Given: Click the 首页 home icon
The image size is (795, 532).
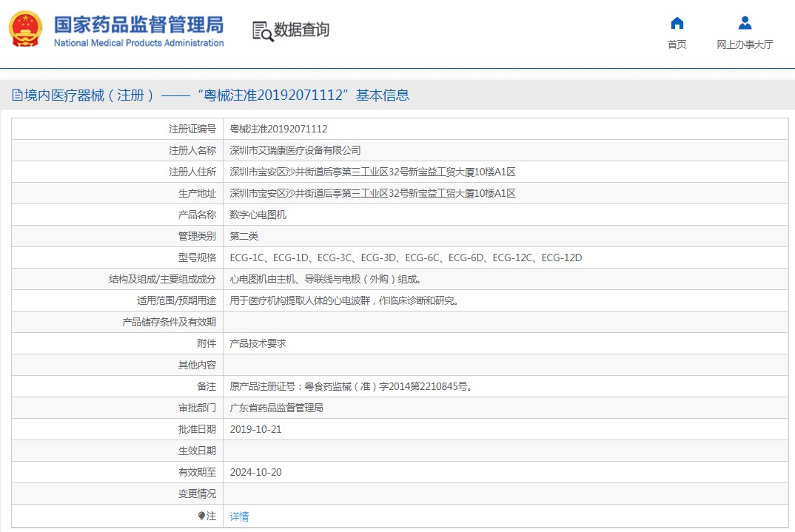Looking at the screenshot, I should tap(677, 23).
